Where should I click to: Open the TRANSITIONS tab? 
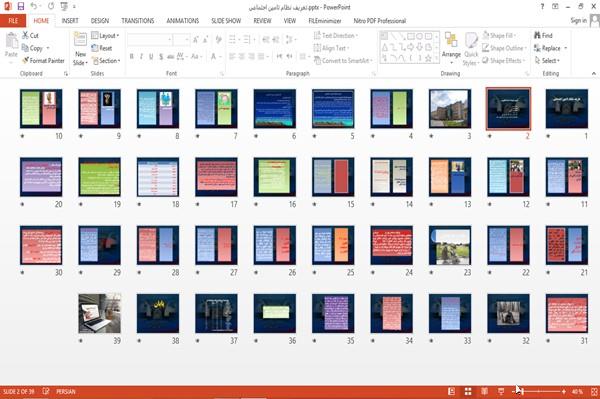pyautogui.click(x=138, y=21)
